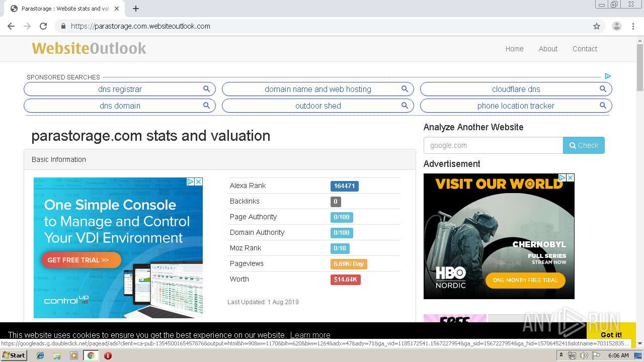Open system tray volume control

click(584, 355)
